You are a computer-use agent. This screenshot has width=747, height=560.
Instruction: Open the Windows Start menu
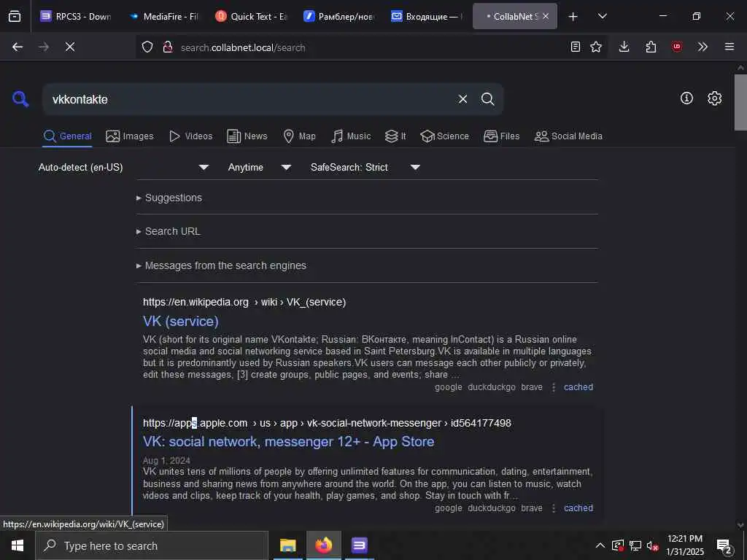[18, 545]
